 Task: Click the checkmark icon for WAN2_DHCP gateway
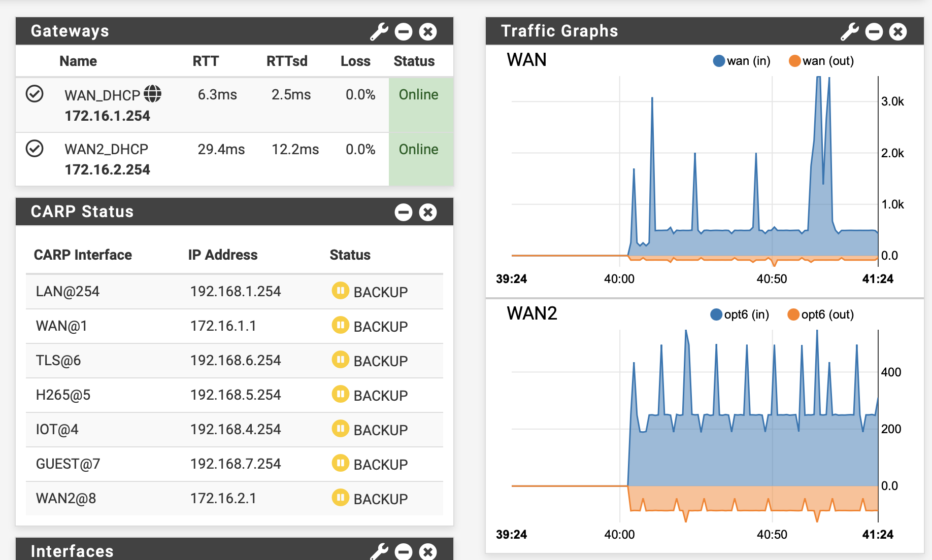tap(34, 149)
